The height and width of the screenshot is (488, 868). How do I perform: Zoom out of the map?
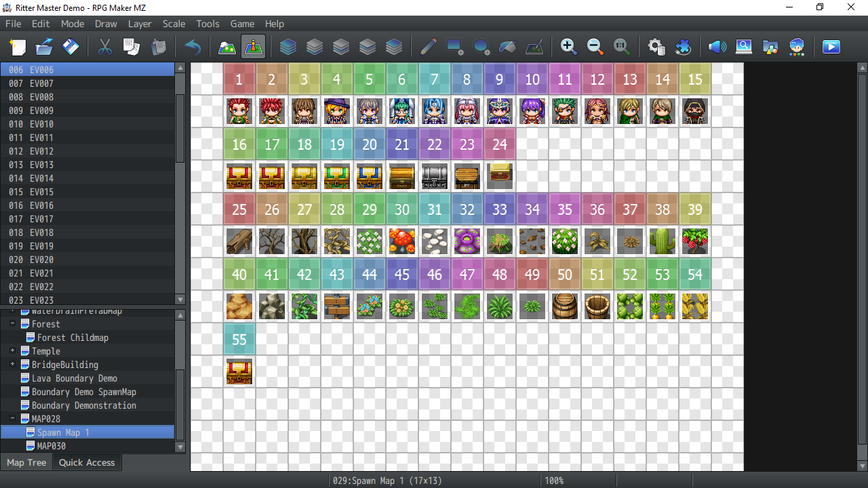(595, 47)
